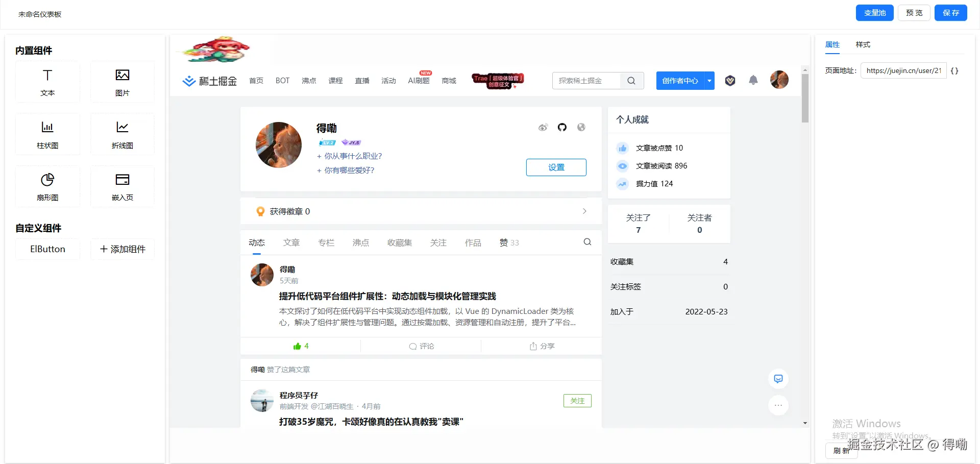Expand the 获得徽章 badges section
Viewport: 980px width, 464px height.
pyautogui.click(x=584, y=211)
